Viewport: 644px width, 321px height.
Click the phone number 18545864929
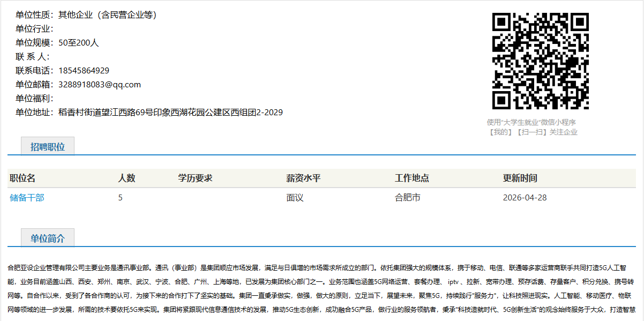click(84, 70)
